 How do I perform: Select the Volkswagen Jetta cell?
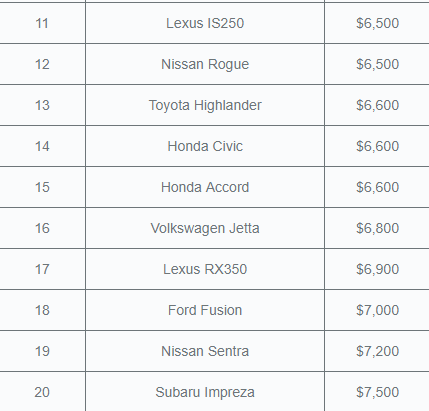tap(205, 228)
